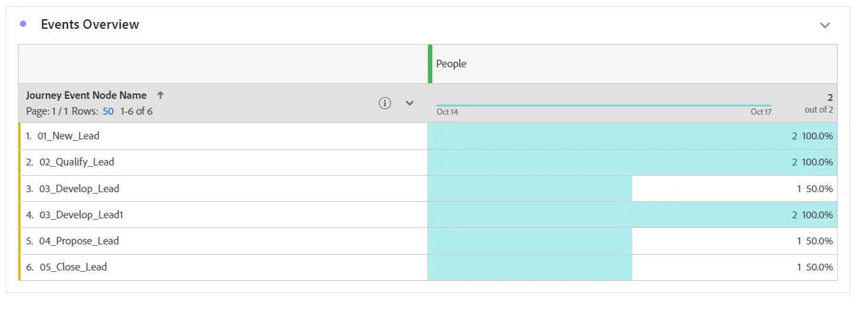868x311 pixels.
Task: Click the total 2 out of 2
Action: [819, 104]
